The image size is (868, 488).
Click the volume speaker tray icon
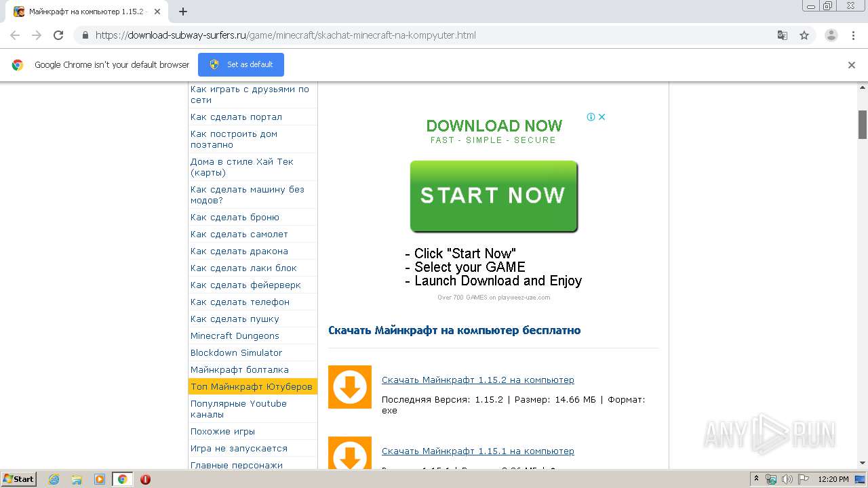pos(787,479)
